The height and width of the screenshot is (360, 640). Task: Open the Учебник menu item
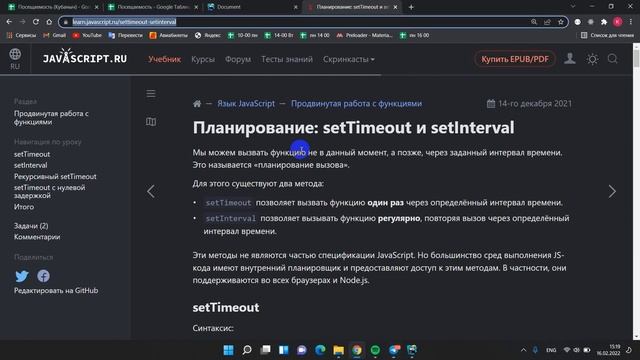(x=164, y=59)
